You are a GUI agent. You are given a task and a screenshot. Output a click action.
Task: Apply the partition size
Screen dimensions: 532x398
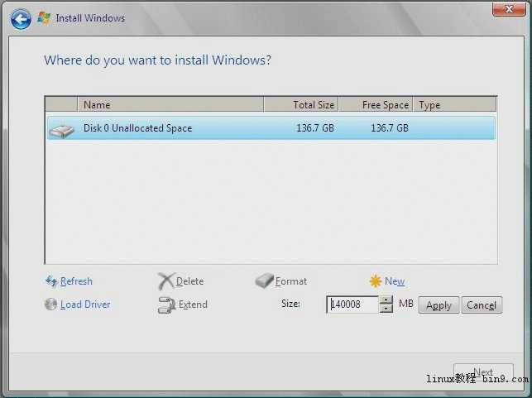tap(439, 305)
